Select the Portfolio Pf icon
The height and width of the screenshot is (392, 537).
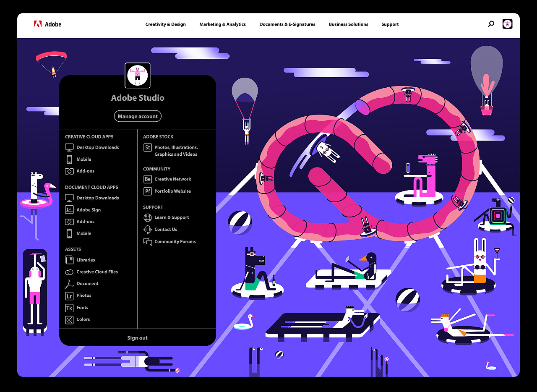pos(147,191)
